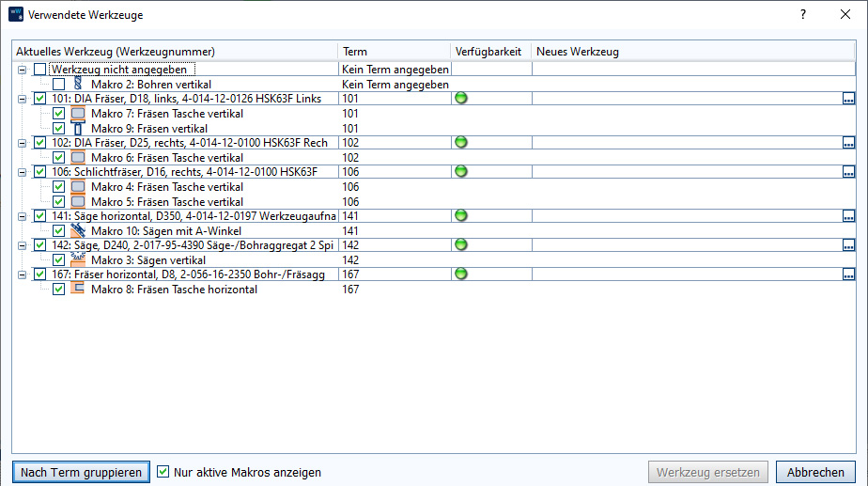The height and width of the screenshot is (486, 868).
Task: Toggle 'Nur aktive Makros anzeigen' checkbox
Action: [163, 472]
